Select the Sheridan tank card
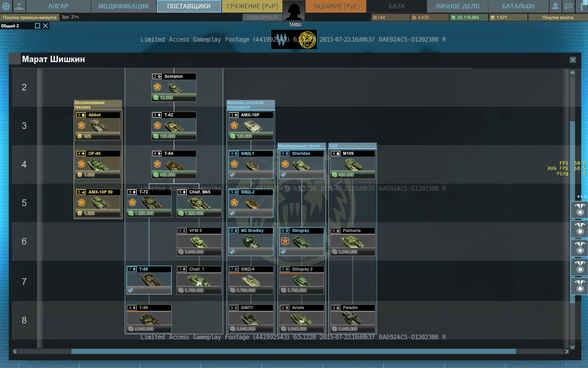This screenshot has width=588, height=368. click(x=301, y=164)
